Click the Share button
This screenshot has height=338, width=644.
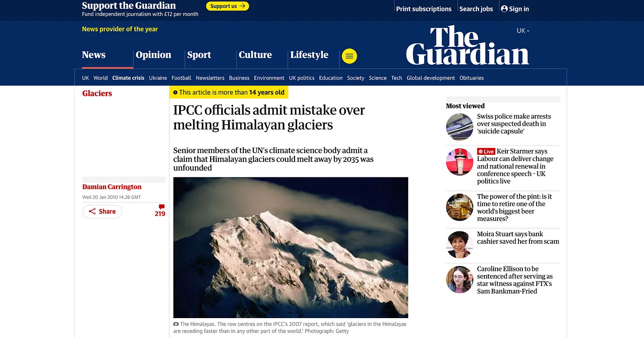tap(102, 211)
